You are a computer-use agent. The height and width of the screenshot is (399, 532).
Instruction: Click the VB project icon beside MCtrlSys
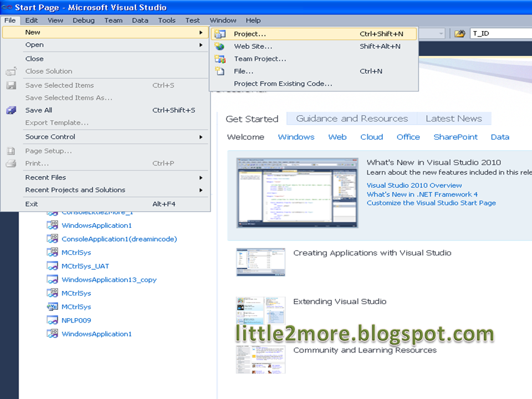pyautogui.click(x=52, y=306)
